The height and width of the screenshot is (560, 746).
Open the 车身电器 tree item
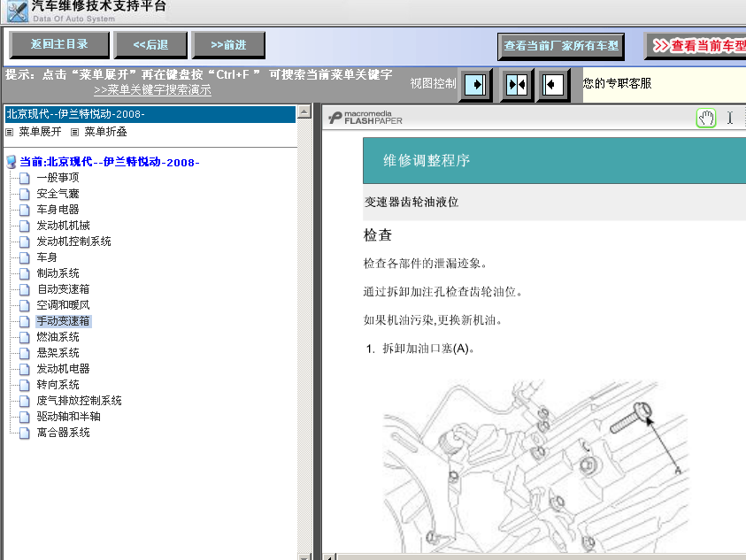(x=58, y=210)
